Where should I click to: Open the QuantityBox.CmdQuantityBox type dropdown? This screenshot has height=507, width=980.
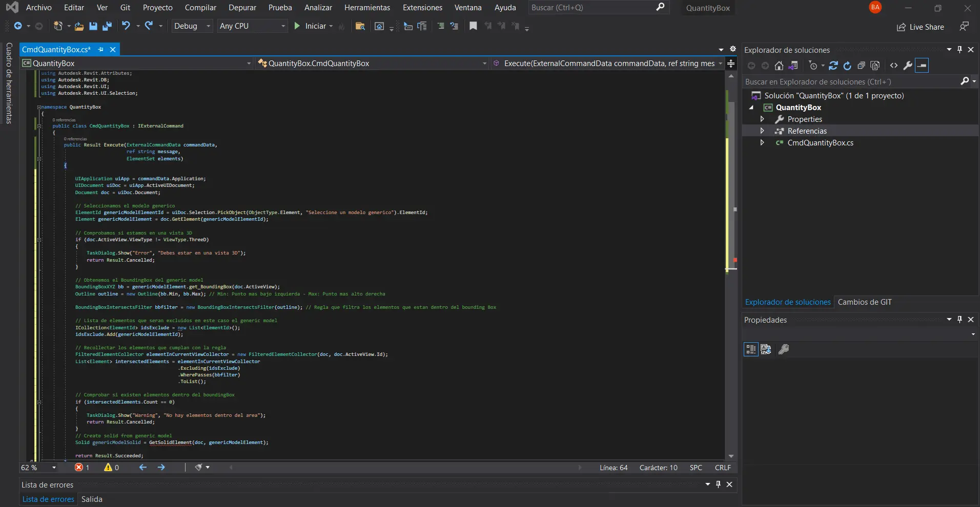(372, 64)
